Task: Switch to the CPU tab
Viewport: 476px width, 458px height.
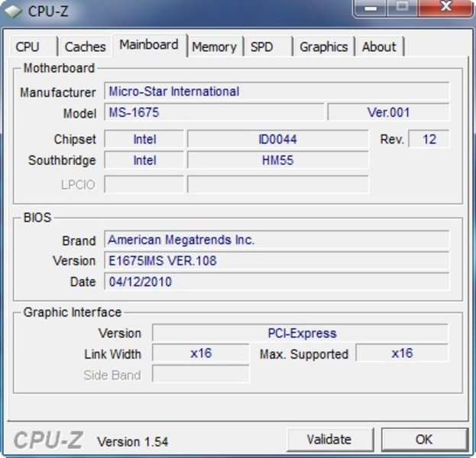Action: point(34,47)
